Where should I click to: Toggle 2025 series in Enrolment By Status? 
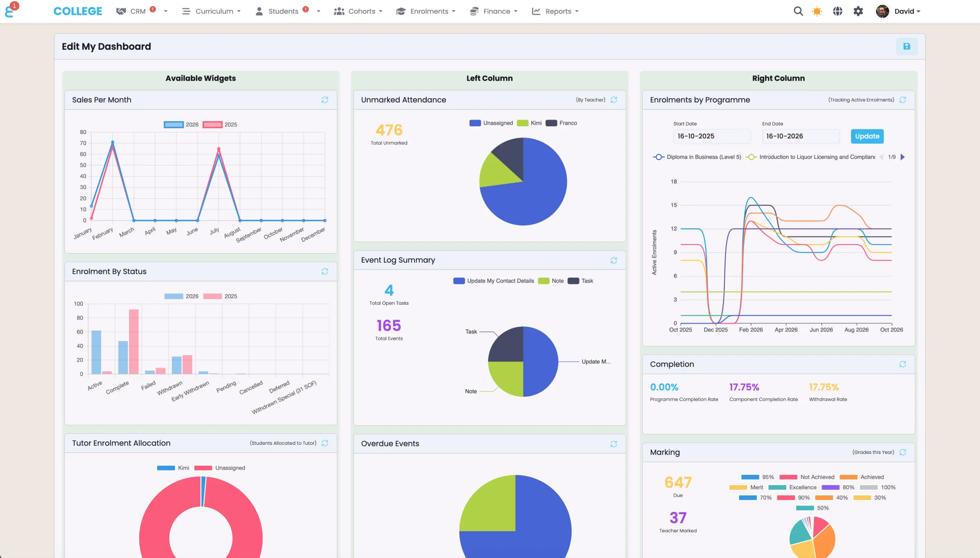pos(220,296)
